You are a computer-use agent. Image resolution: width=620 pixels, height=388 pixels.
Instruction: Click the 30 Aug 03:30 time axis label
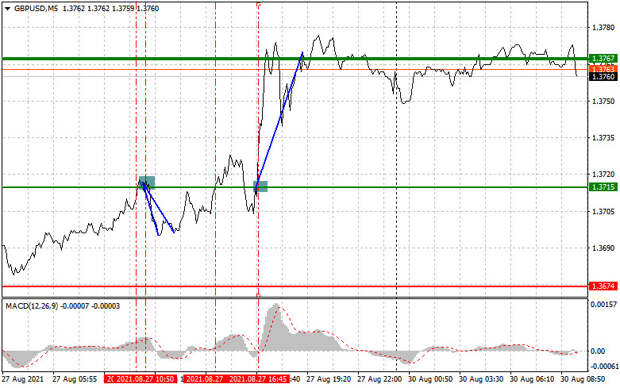coord(481,379)
